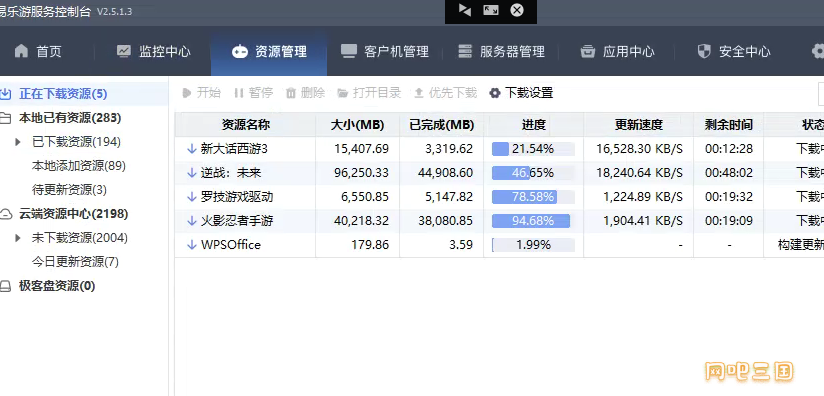Sort by 进度 column header
Screen dimensions: 824x396
[x=533, y=125]
